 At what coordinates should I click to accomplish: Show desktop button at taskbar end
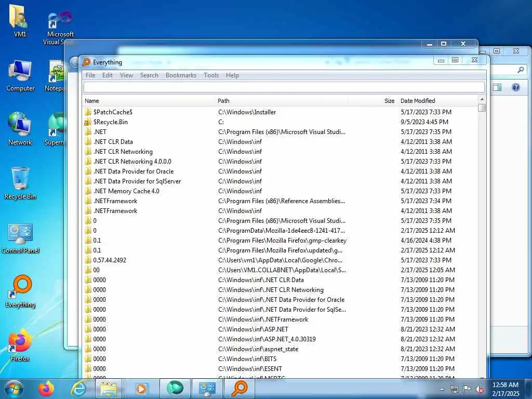(528, 389)
